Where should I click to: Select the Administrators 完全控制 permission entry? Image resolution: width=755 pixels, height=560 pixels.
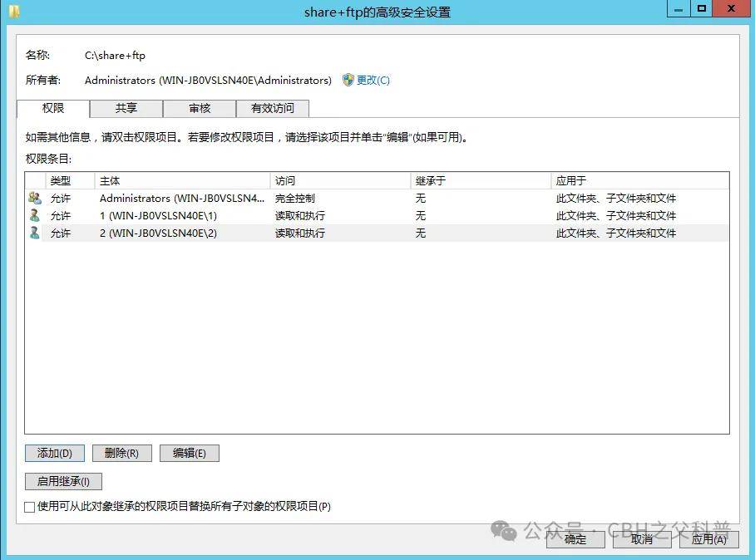point(183,198)
